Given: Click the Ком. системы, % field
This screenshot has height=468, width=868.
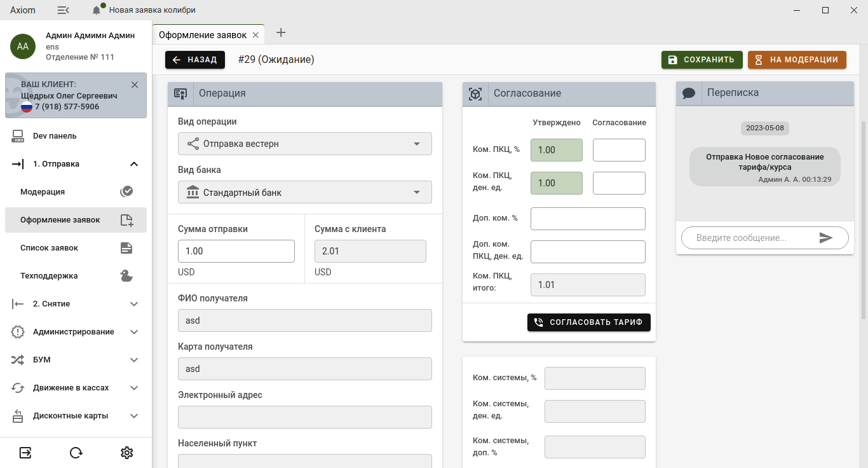Looking at the screenshot, I should 595,378.
